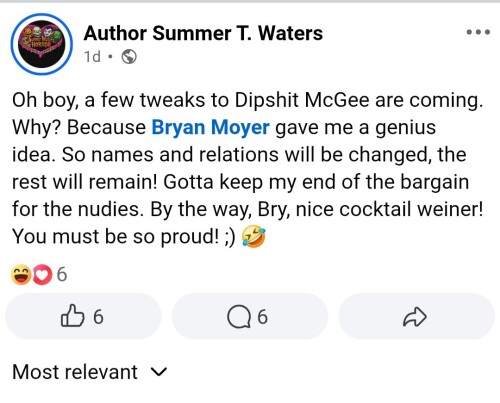Open Author Summer T. Waters profile name
This screenshot has width=500, height=403.
coord(203,33)
